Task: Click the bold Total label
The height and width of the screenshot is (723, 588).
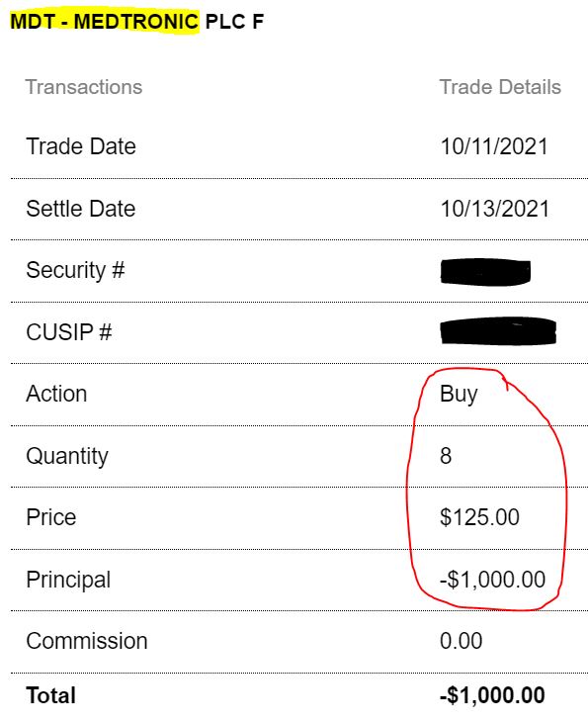Action: coord(51,695)
